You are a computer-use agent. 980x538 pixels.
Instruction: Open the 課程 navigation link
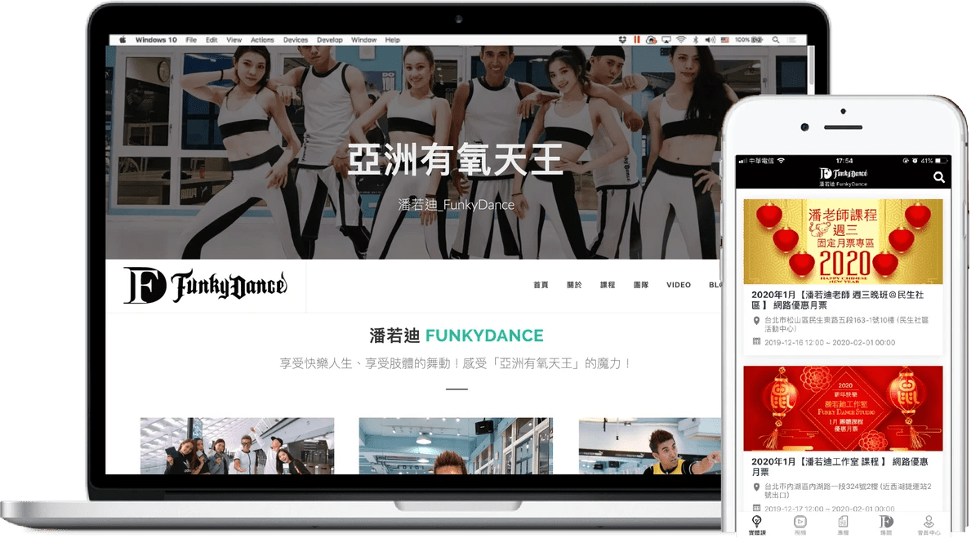(608, 285)
